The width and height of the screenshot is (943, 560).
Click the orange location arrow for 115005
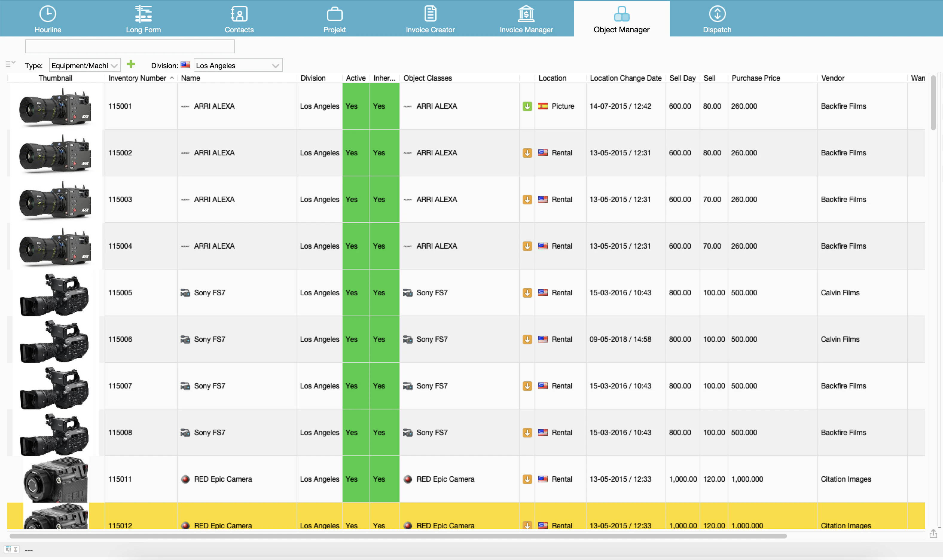(527, 293)
